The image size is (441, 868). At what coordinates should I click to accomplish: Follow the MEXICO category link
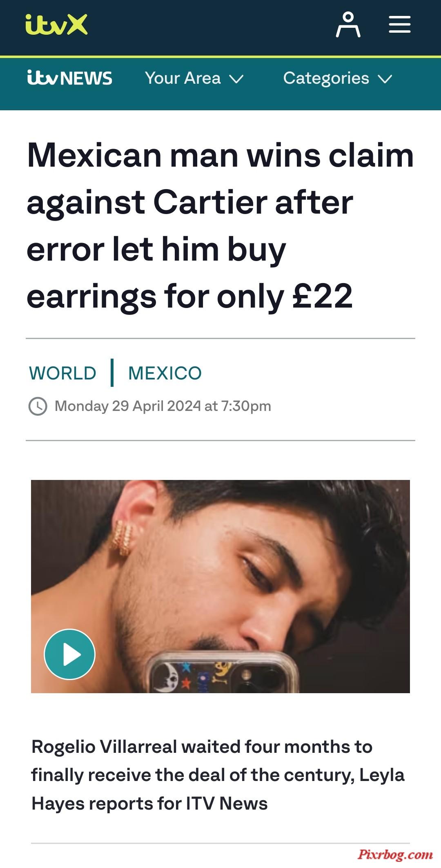point(165,373)
